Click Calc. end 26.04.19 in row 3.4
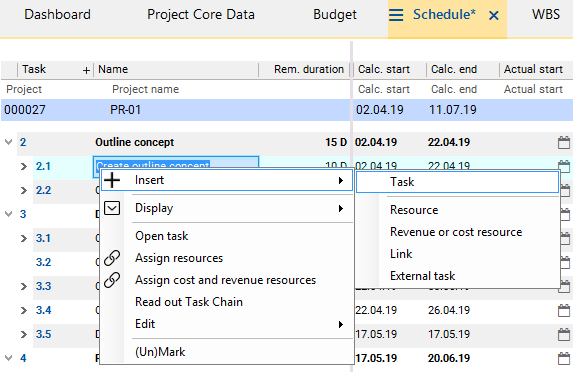The height and width of the screenshot is (372, 573). point(449,310)
